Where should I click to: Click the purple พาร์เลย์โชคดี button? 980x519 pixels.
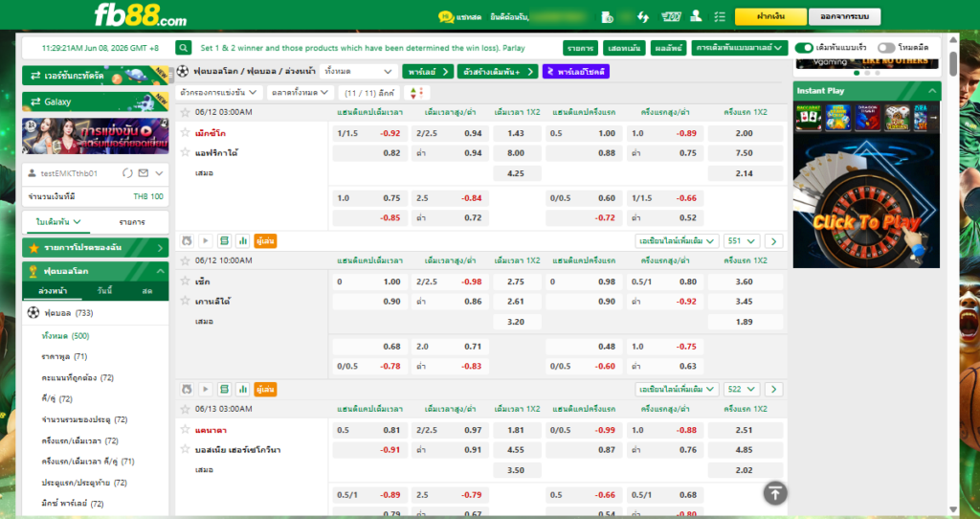click(575, 71)
